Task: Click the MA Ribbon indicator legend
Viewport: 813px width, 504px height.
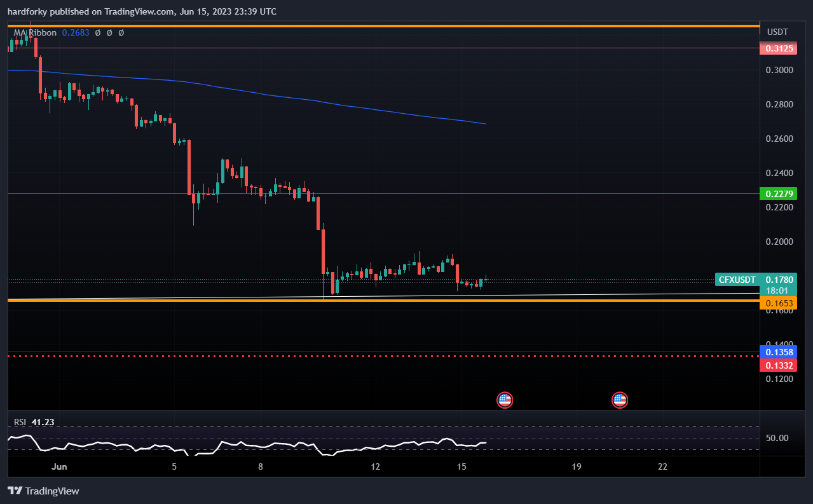Action: [35, 32]
